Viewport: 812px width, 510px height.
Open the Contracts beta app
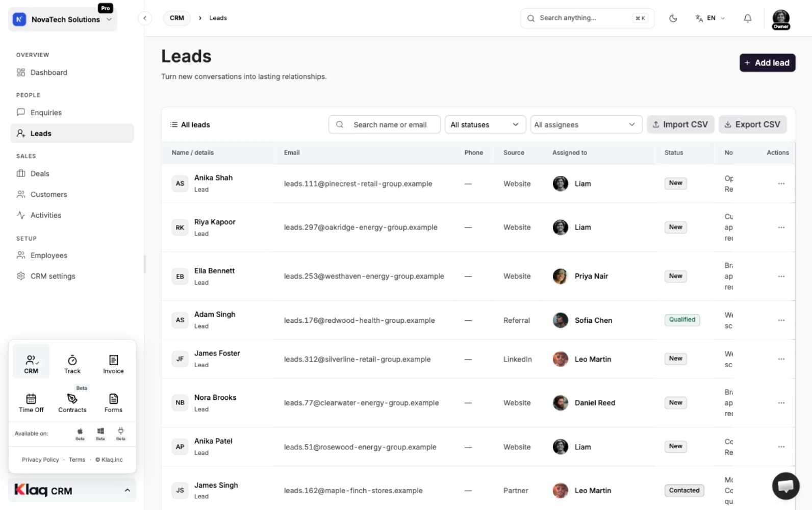tap(72, 403)
